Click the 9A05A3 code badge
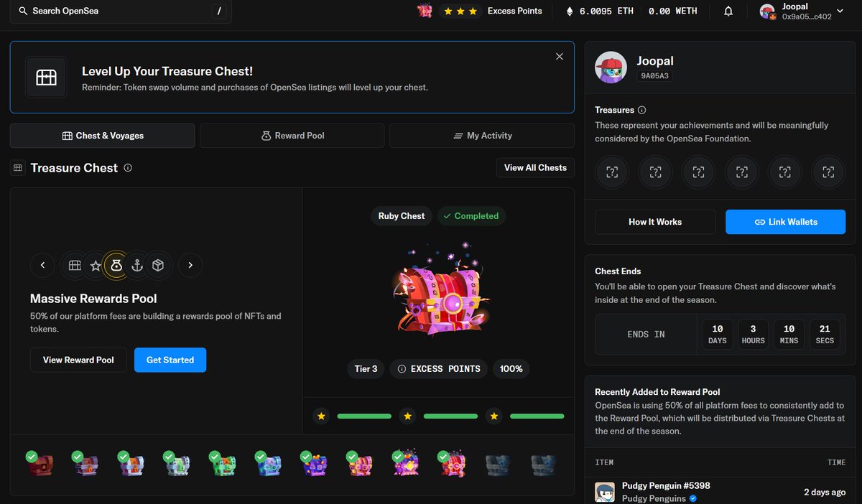The image size is (862, 504). pos(654,75)
